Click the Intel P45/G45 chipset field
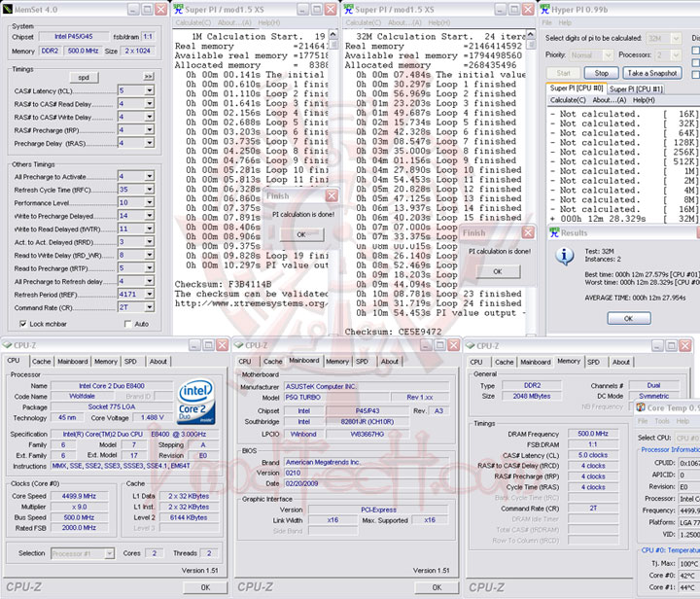This screenshot has height=599, width=700. coord(74,37)
